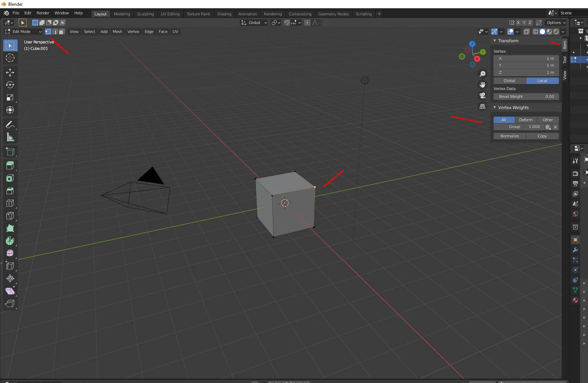The width and height of the screenshot is (588, 383).
Task: Open Material properties tab
Action: tap(575, 300)
